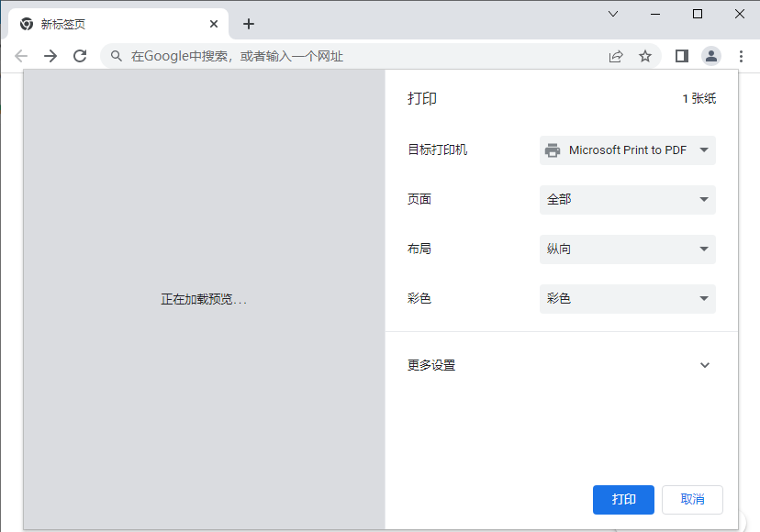Expand 更多设置 section

click(x=561, y=365)
